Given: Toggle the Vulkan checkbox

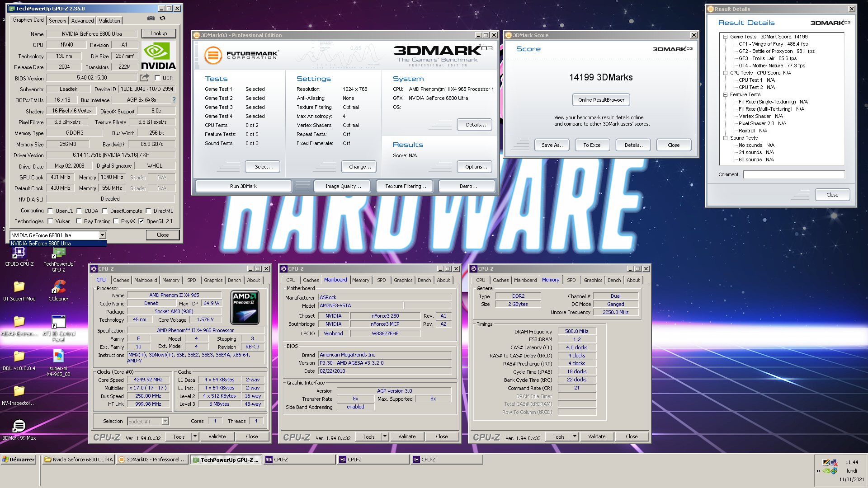Looking at the screenshot, I should pyautogui.click(x=50, y=221).
